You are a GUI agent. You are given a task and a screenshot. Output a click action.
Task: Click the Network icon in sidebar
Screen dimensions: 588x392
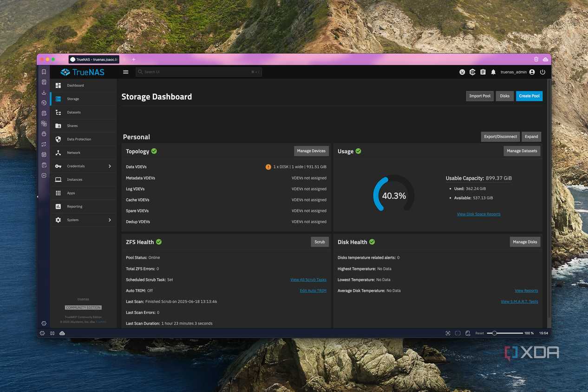click(x=58, y=153)
